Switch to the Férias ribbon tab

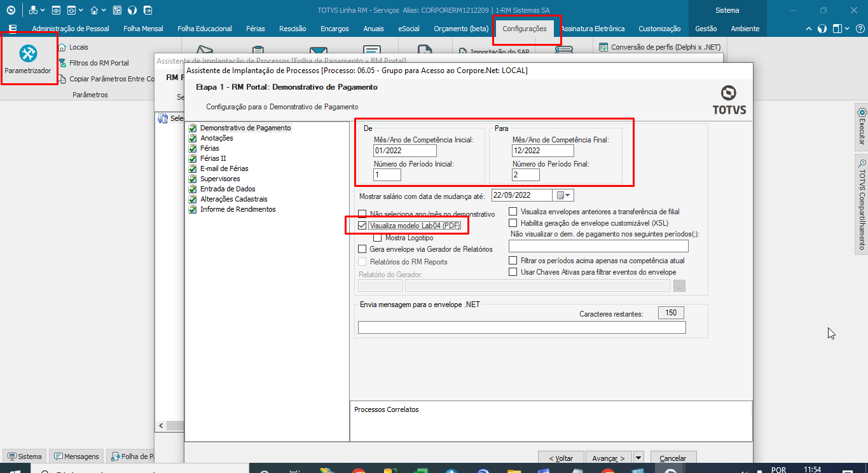(x=254, y=29)
